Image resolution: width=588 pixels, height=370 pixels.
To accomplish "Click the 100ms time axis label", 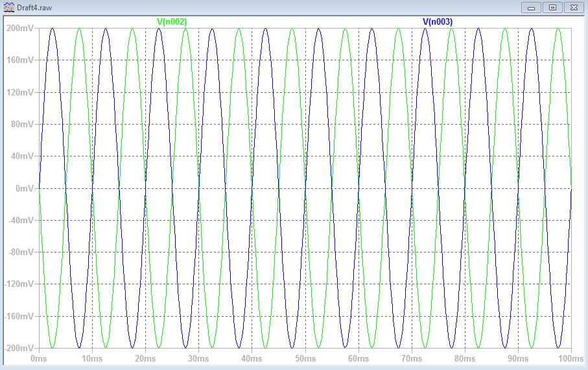I will [570, 359].
